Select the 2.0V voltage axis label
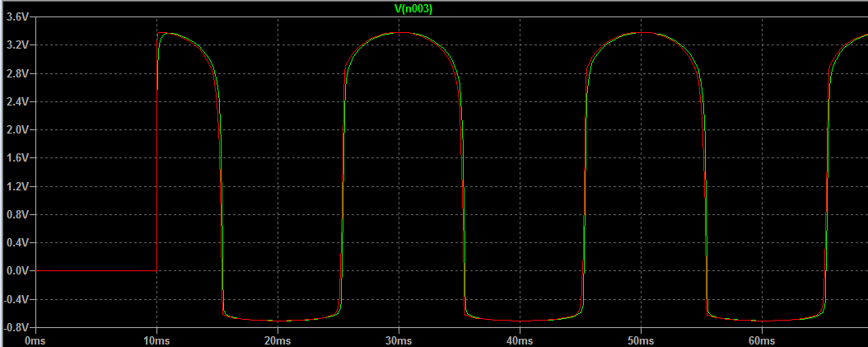868x347 pixels. click(16, 130)
